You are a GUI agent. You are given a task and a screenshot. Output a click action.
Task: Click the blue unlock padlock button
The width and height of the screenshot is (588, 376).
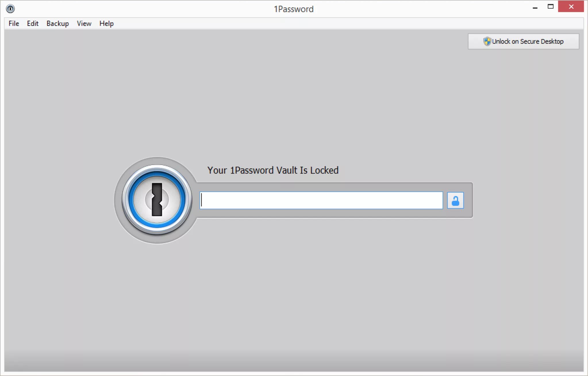(x=455, y=200)
